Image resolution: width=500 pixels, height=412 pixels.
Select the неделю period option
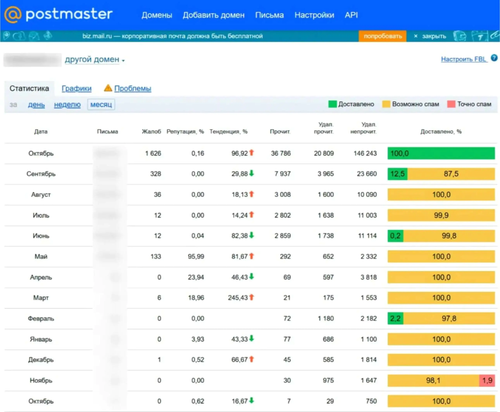67,105
